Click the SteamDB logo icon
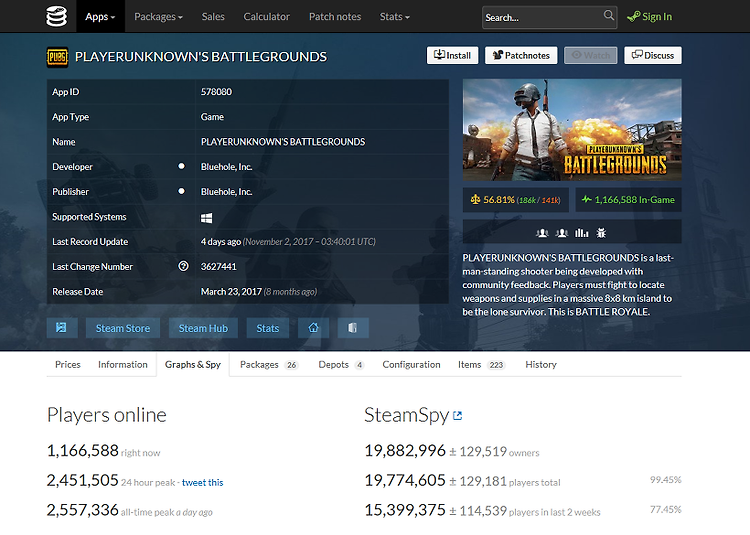 coord(56,16)
